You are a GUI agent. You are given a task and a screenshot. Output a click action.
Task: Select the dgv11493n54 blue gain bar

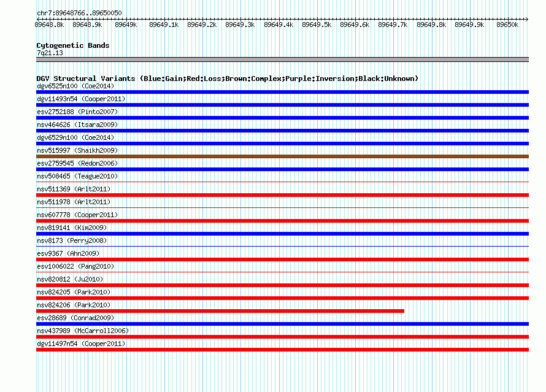(282, 105)
